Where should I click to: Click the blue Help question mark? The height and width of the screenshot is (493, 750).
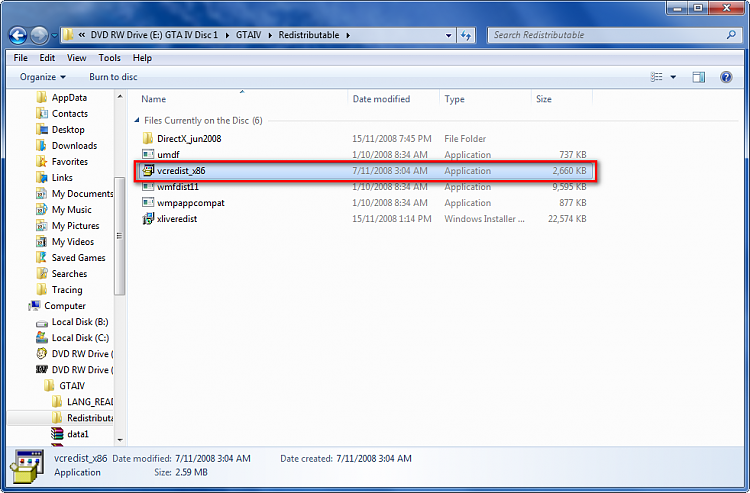(726, 77)
